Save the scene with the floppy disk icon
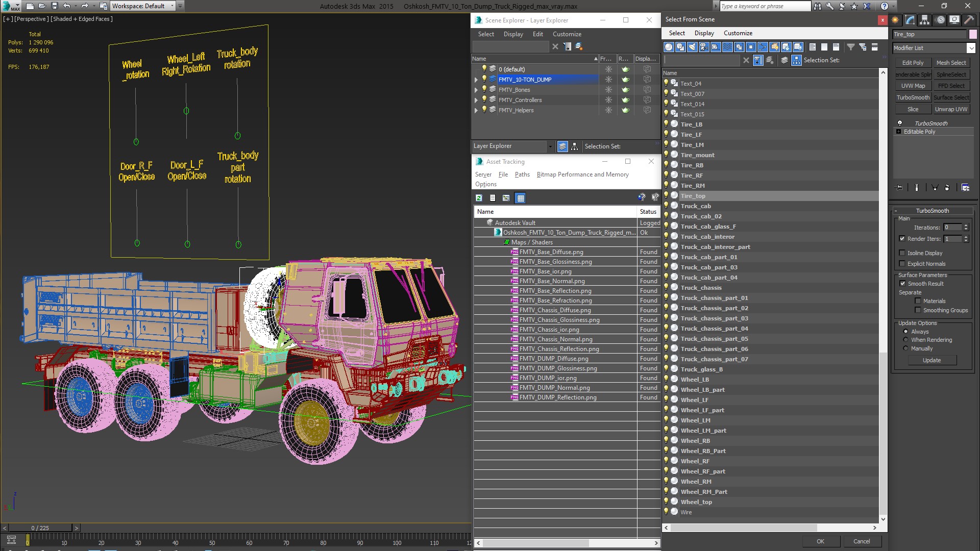 tap(55, 6)
